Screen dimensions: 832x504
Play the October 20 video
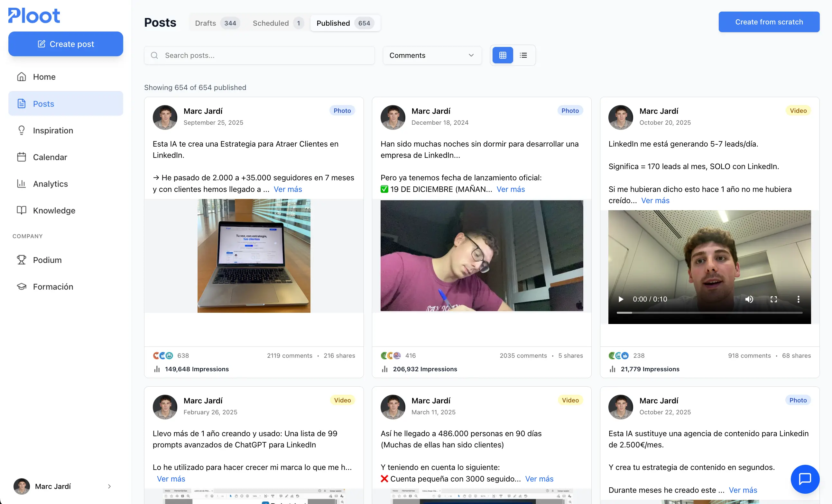621,299
